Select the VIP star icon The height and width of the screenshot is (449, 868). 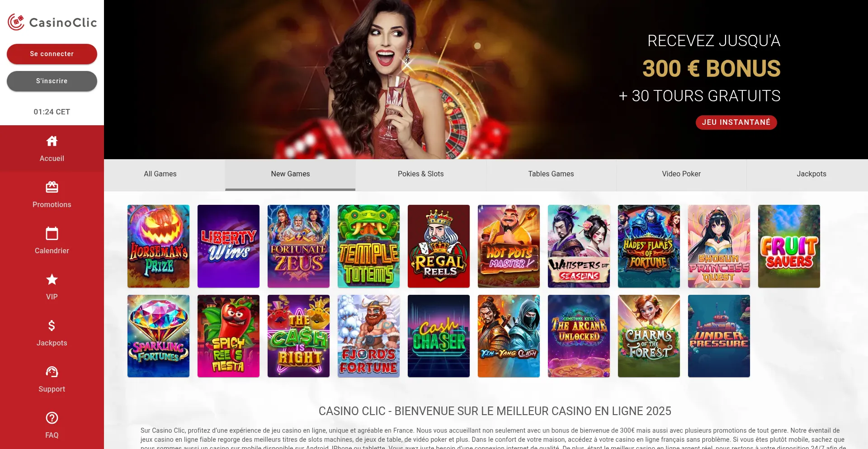tap(52, 279)
